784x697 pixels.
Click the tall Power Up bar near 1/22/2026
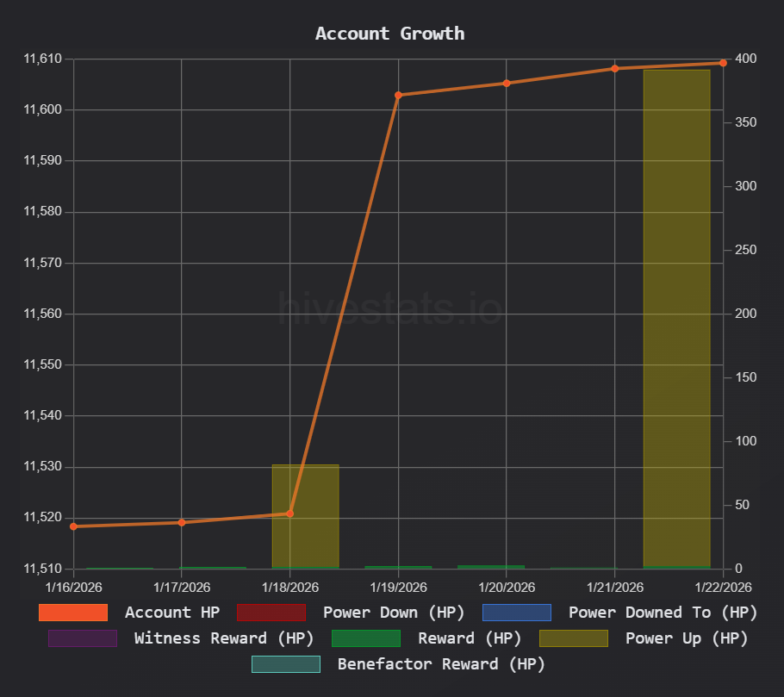pyautogui.click(x=676, y=319)
